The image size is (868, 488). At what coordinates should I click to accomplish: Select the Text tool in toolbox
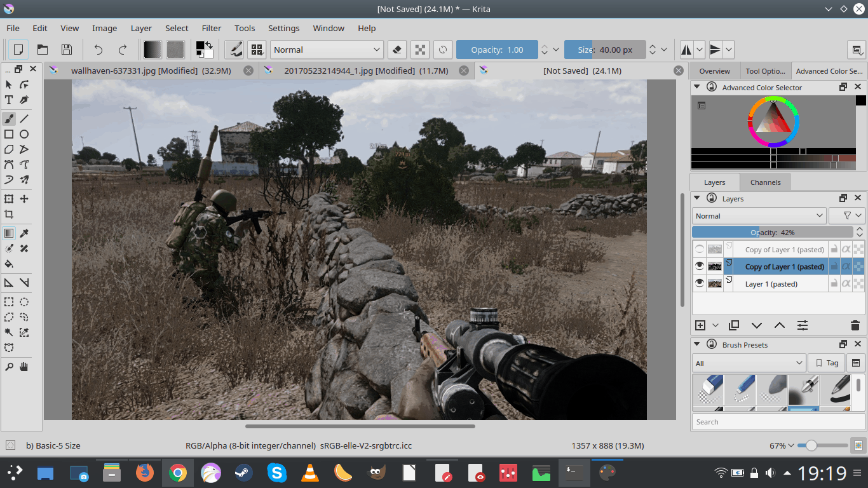(9, 100)
